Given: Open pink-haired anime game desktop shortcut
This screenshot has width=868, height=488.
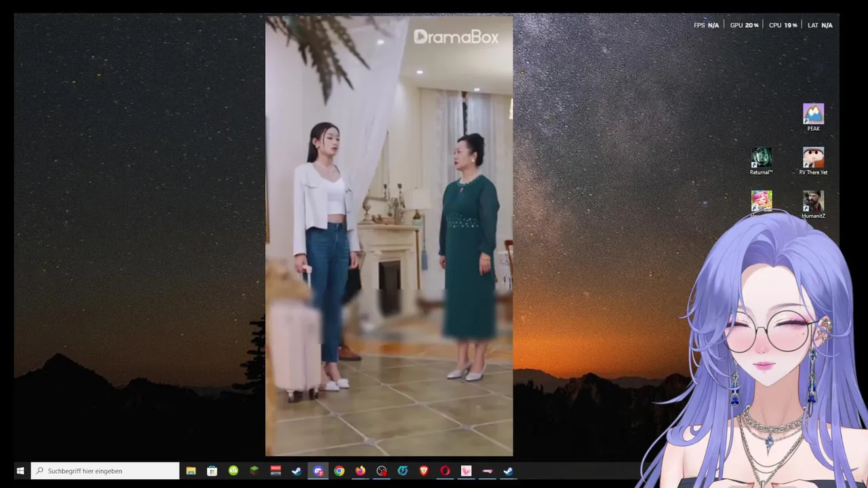Looking at the screenshot, I should point(761,202).
